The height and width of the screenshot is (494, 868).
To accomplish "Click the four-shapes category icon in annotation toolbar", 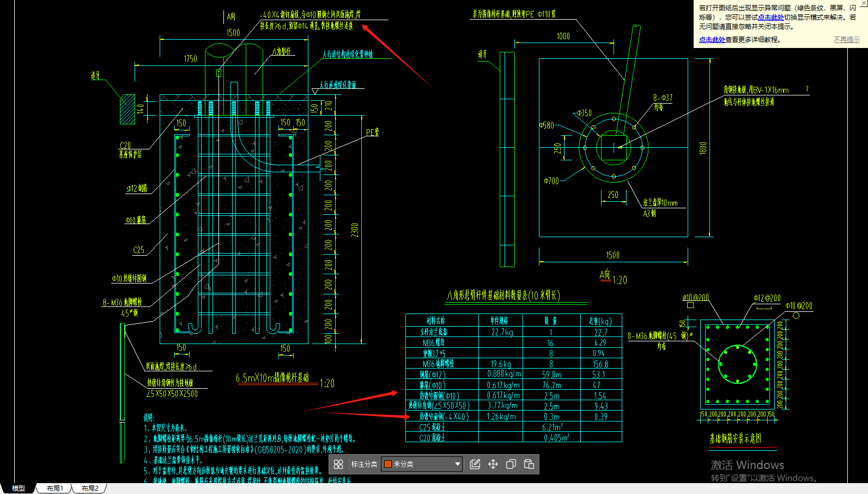I will (338, 464).
